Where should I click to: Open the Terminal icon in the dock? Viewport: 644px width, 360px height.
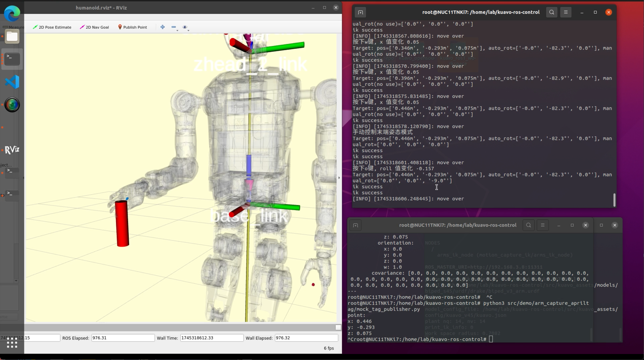point(12,59)
